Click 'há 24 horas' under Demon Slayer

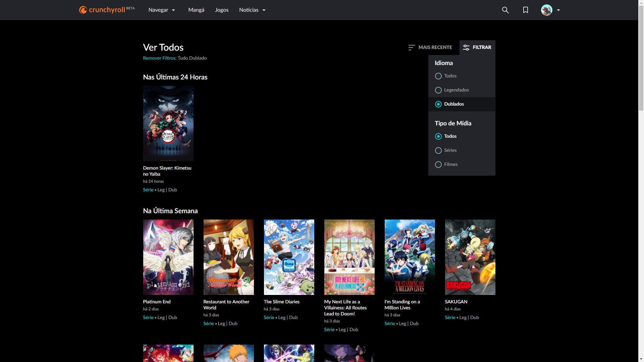click(153, 181)
